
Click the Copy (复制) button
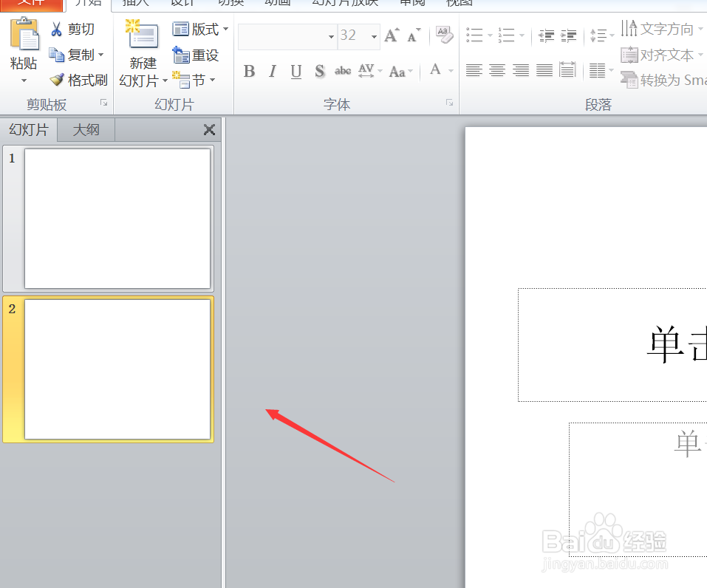coord(72,55)
